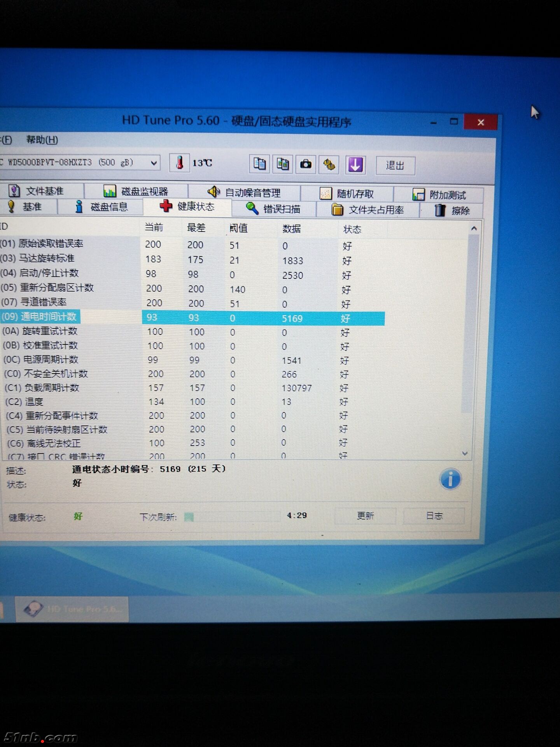Click the thermometer temperature icon

pyautogui.click(x=179, y=163)
